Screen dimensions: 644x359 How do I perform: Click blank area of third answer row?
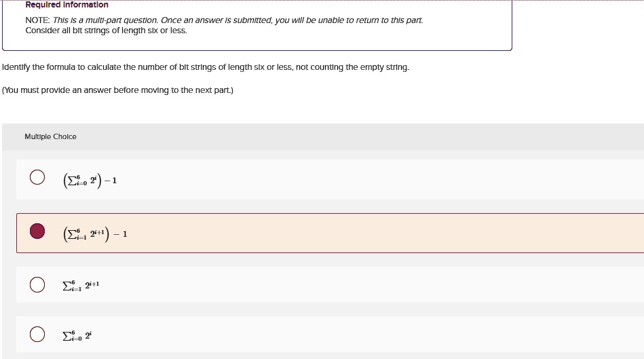(x=370, y=284)
